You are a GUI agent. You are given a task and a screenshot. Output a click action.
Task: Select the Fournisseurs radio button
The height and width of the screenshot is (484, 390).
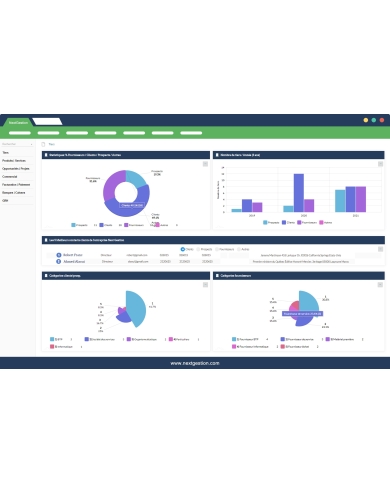coord(217,249)
